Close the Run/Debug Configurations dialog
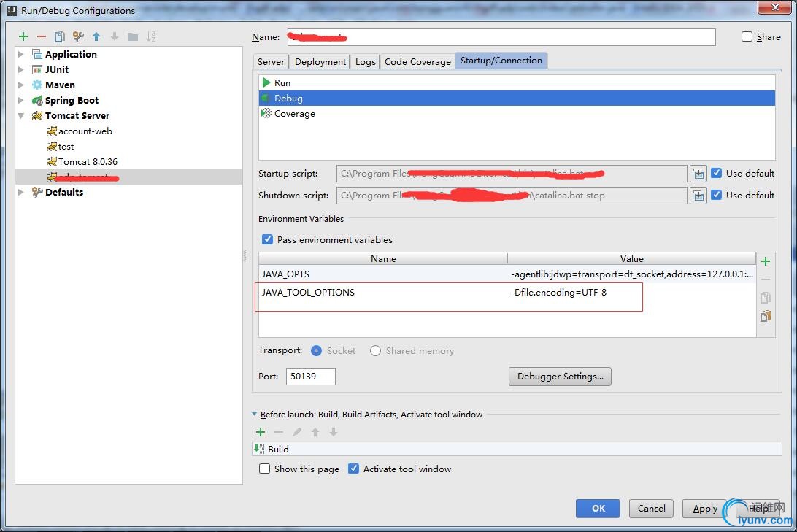Screen dimensions: 797x532 (x=776, y=7)
